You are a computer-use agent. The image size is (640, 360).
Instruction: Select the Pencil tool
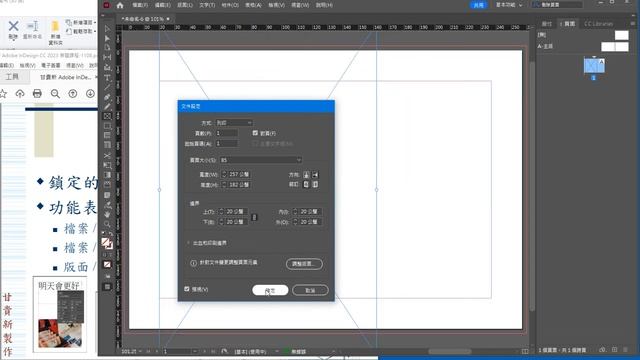[x=107, y=107]
